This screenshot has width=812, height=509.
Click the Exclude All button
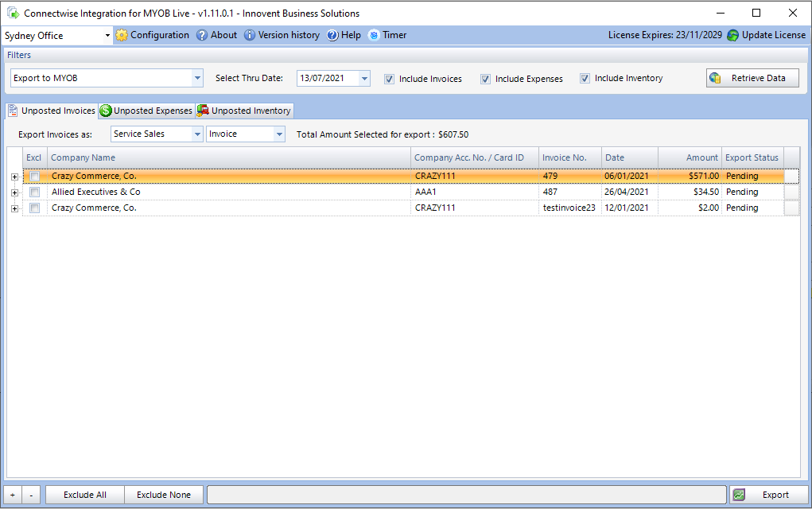tap(85, 495)
